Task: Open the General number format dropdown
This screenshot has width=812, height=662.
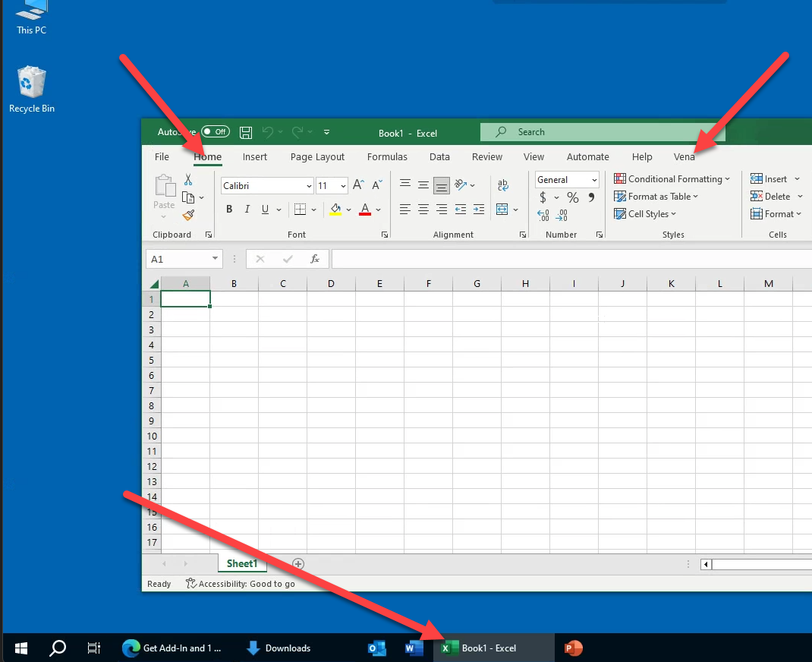Action: [594, 180]
